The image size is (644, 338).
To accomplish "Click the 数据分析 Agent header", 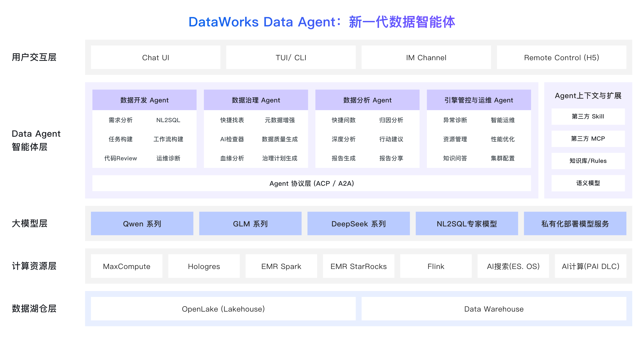I will (367, 100).
